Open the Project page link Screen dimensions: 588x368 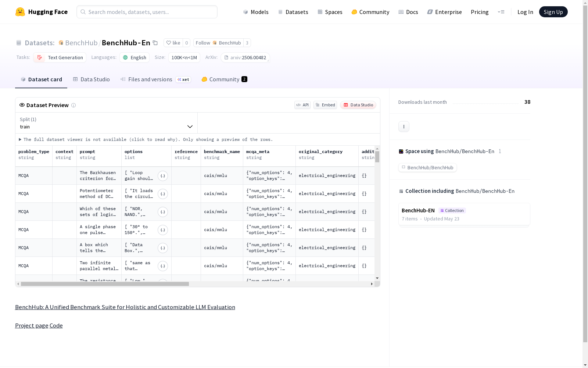coord(32,326)
